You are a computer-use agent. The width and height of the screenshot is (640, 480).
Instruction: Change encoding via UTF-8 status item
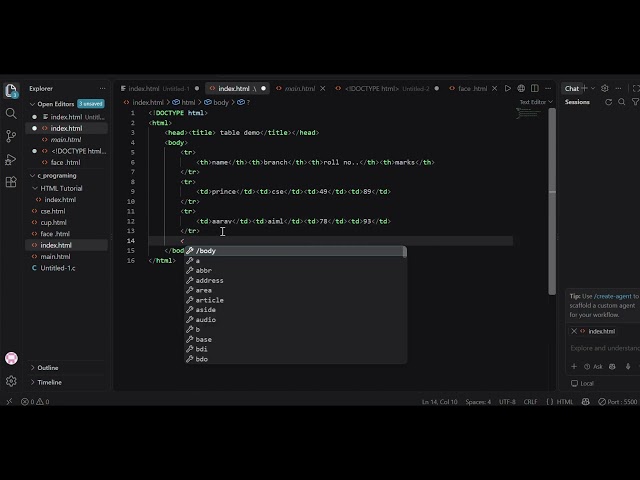tap(507, 402)
